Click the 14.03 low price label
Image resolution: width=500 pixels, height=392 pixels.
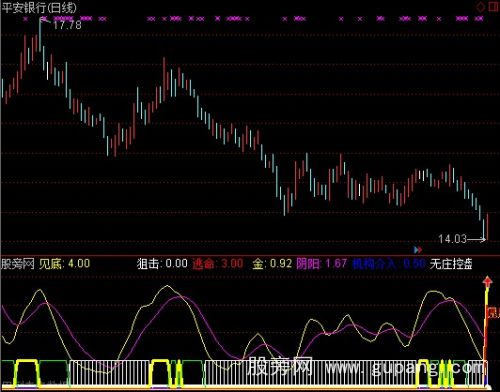point(452,239)
